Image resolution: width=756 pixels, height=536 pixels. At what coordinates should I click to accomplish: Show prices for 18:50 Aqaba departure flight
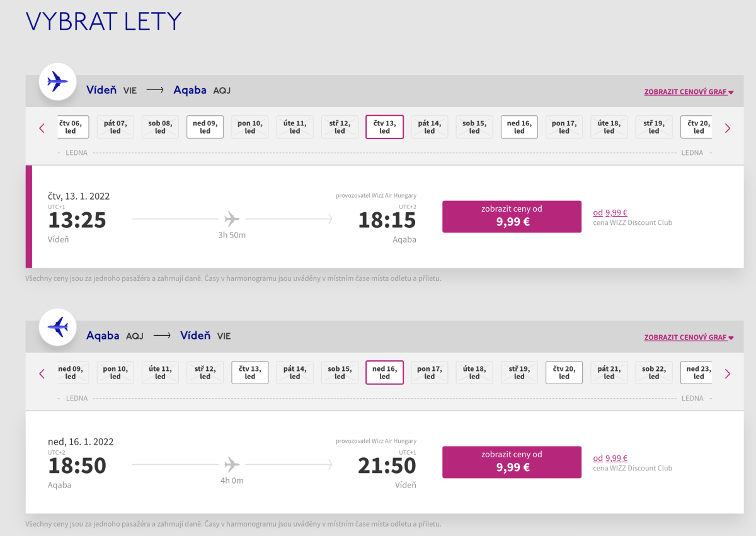512,462
